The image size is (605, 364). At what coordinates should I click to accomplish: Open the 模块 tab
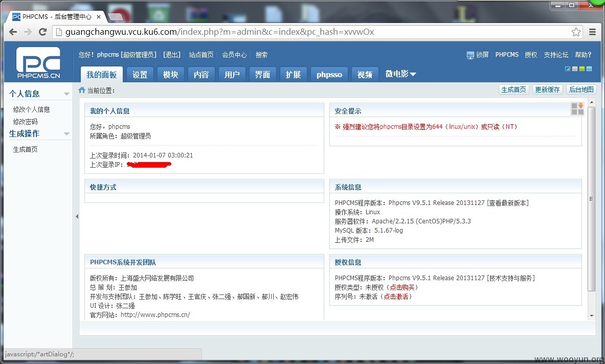(x=170, y=75)
